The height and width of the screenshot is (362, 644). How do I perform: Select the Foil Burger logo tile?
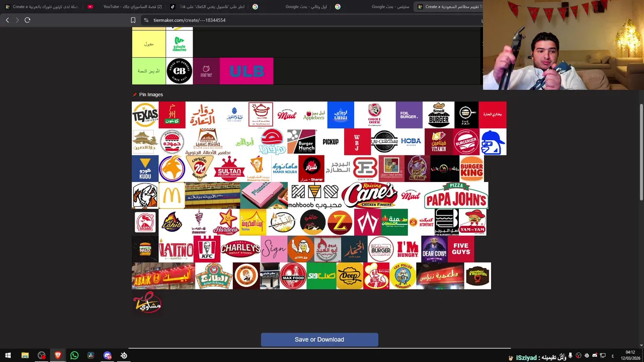409,115
